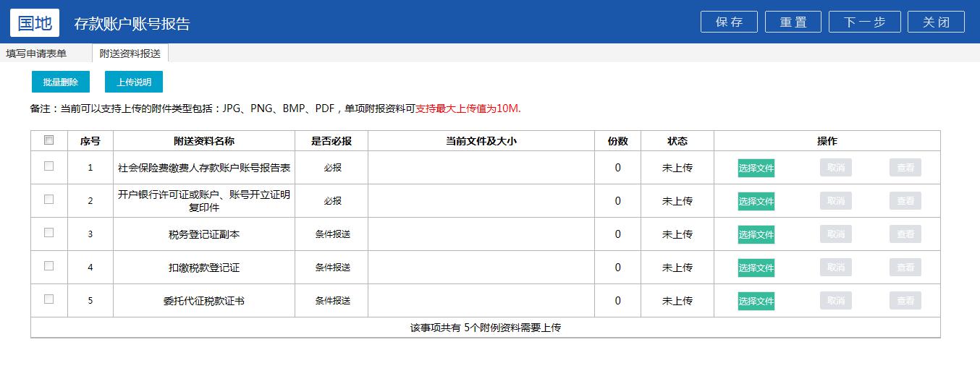This screenshot has width=980, height=384.
Task: Click the 附送资料名称 column header
Action: pyautogui.click(x=204, y=141)
